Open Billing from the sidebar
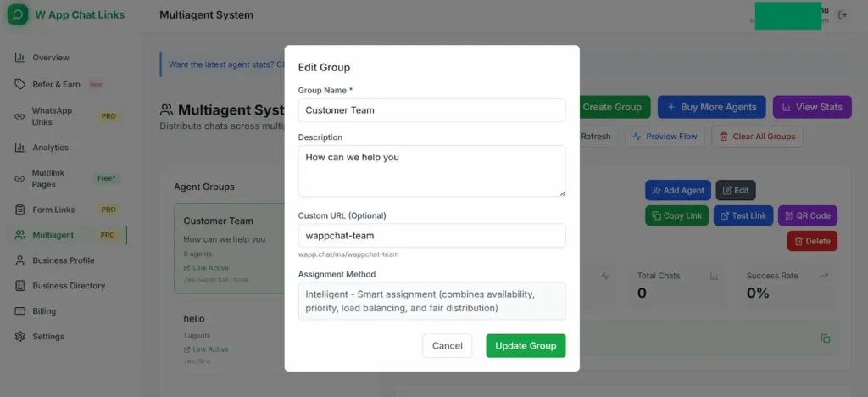 (44, 311)
